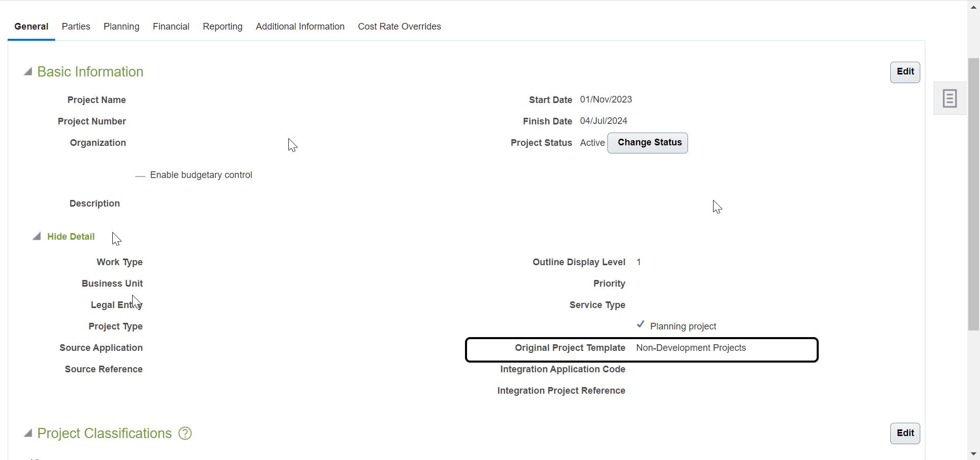Click Hide Detail to collapse extra fields

click(x=70, y=237)
